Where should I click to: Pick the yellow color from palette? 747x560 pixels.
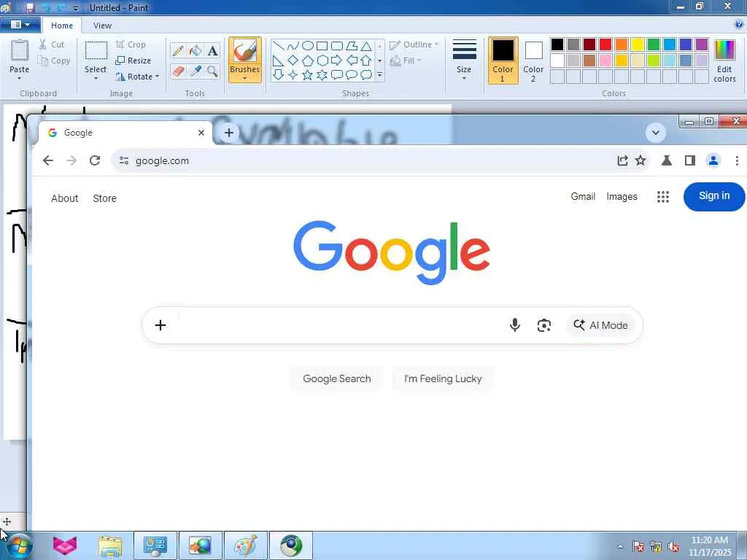pos(638,44)
